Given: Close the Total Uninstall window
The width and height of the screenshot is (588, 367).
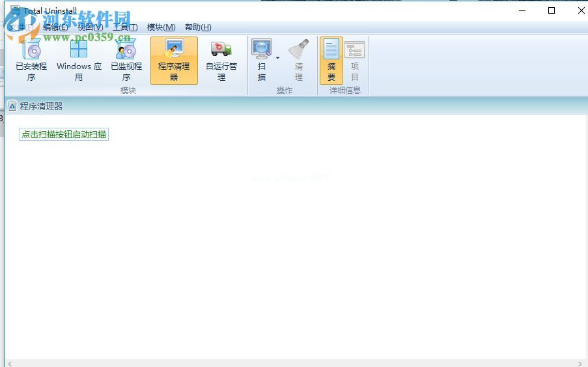Looking at the screenshot, I should [581, 10].
